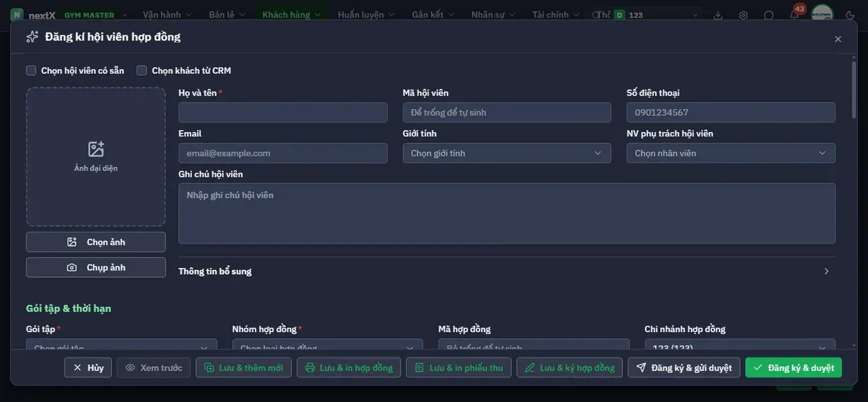This screenshot has width=868, height=402.
Task: Click Đăng ký & gửi duyệt button
Action: pos(684,367)
